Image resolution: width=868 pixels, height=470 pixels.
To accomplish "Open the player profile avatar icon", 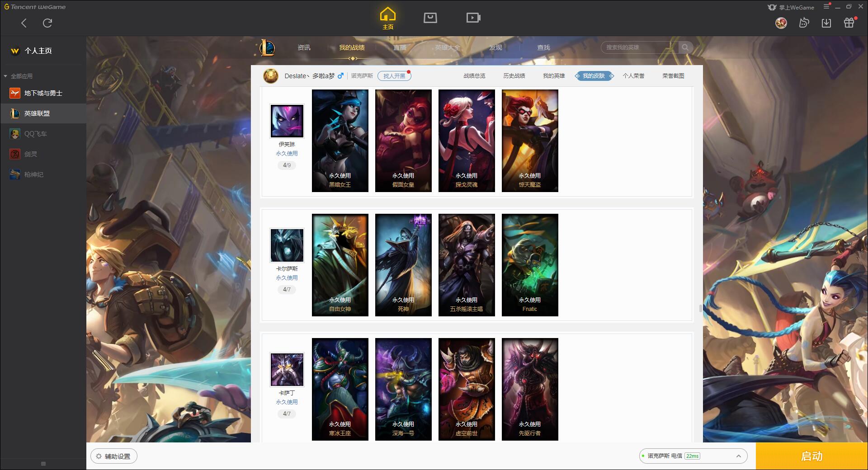I will (271, 76).
